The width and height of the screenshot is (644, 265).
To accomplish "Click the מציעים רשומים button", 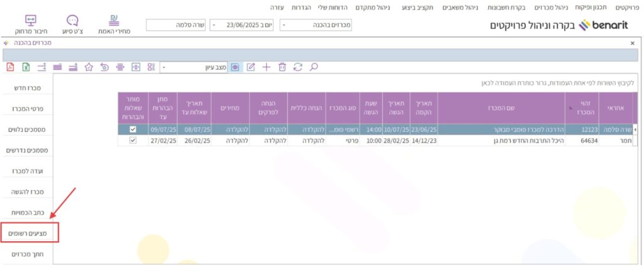I will (29, 233).
